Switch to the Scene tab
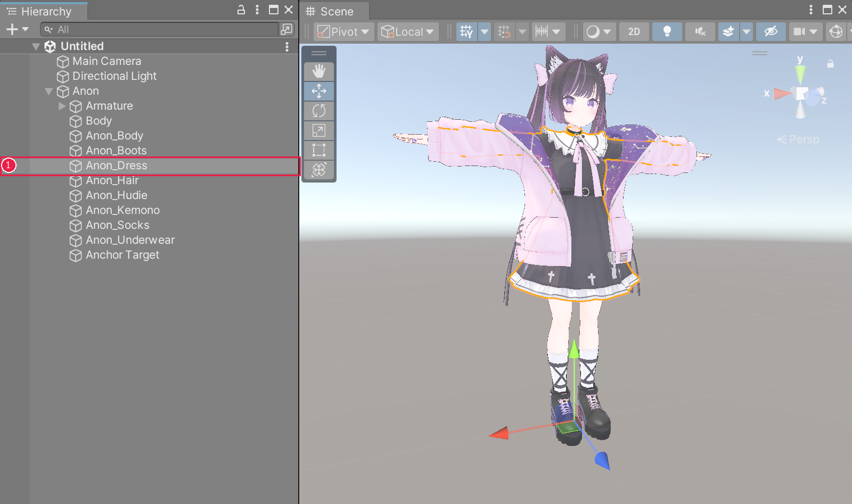 point(334,11)
